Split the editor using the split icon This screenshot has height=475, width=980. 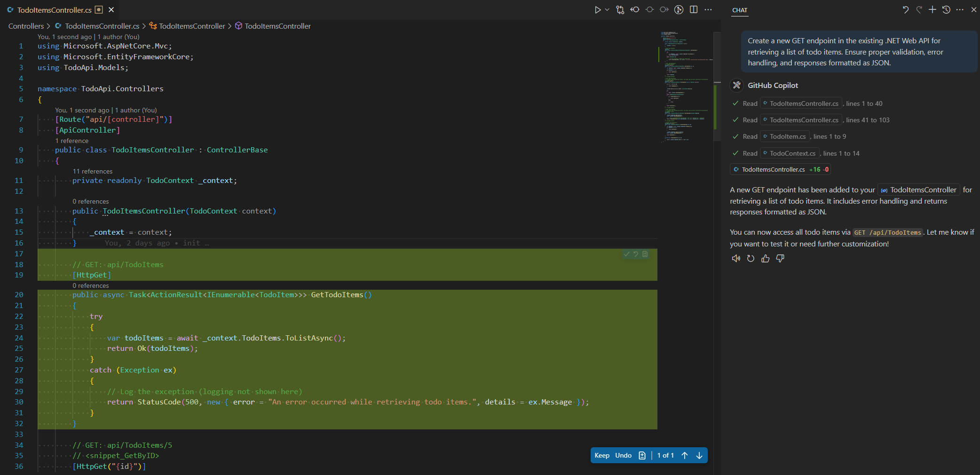pyautogui.click(x=694, y=9)
